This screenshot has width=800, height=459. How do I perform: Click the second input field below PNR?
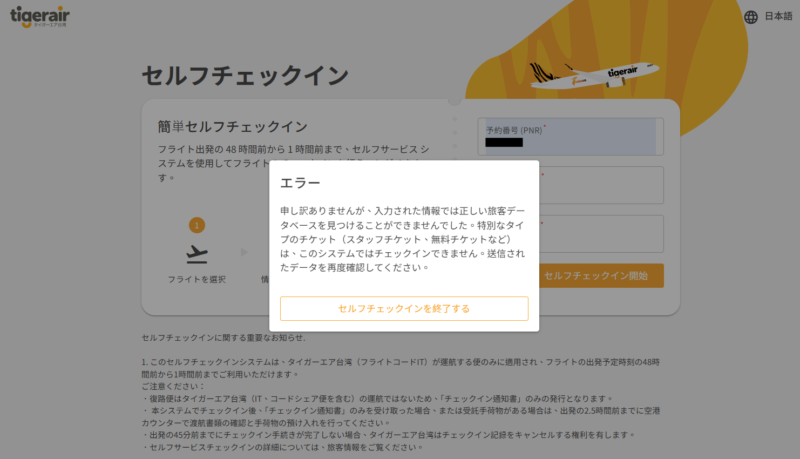[x=602, y=185]
